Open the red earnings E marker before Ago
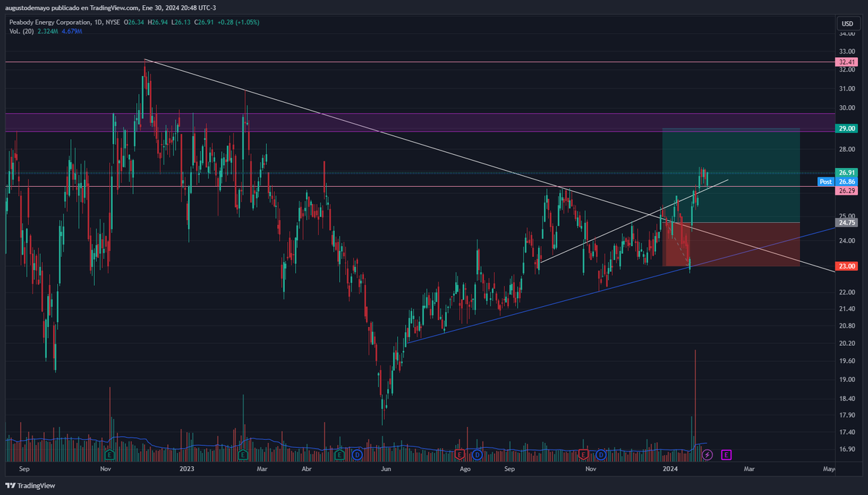Image resolution: width=868 pixels, height=495 pixels. [x=459, y=454]
